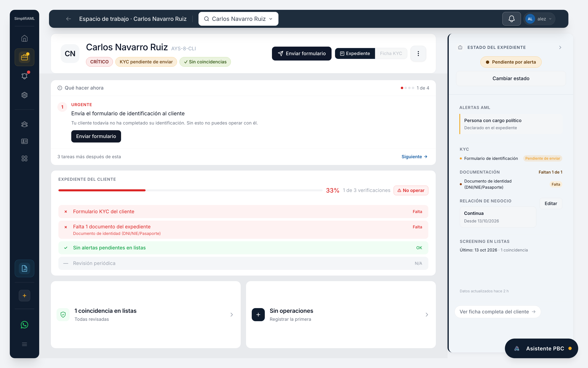The width and height of the screenshot is (588, 368).
Task: Click the Formulario KYC del cliente row
Action: (x=243, y=212)
